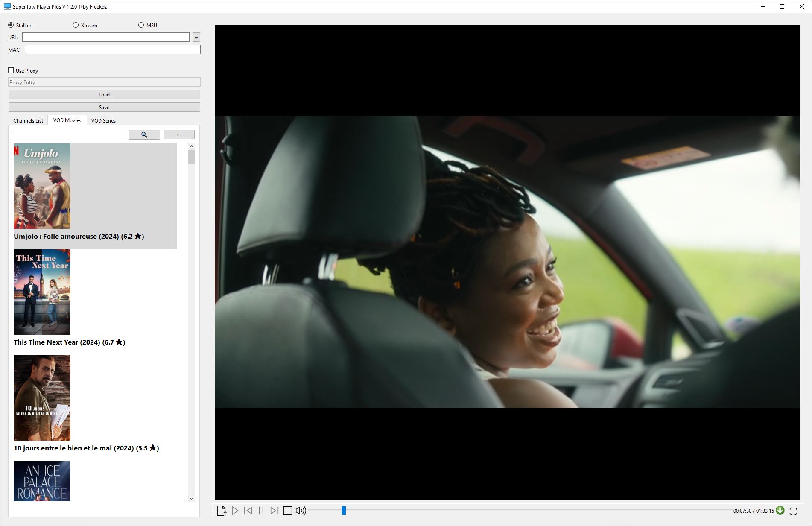Select This Time Next Year poster

(42, 292)
